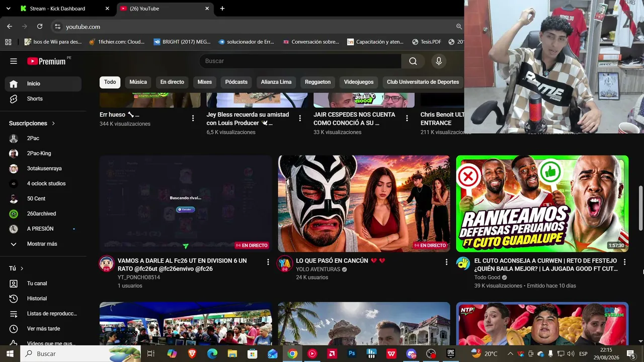The height and width of the screenshot is (362, 644).
Task: Reload the page in Chrome
Action: click(x=40, y=26)
